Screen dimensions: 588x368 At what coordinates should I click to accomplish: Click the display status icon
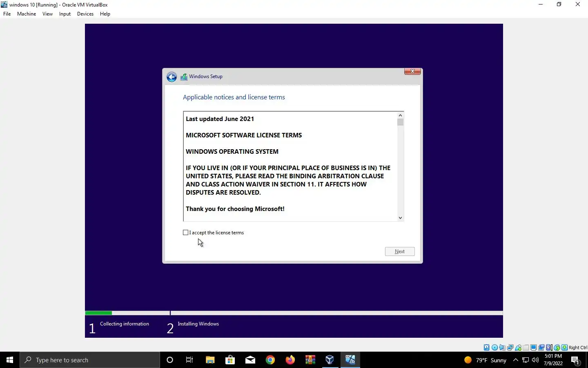(533, 348)
